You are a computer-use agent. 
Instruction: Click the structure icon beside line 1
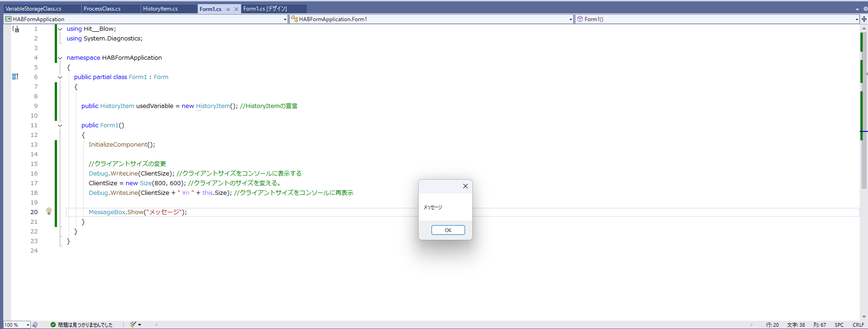[16, 29]
